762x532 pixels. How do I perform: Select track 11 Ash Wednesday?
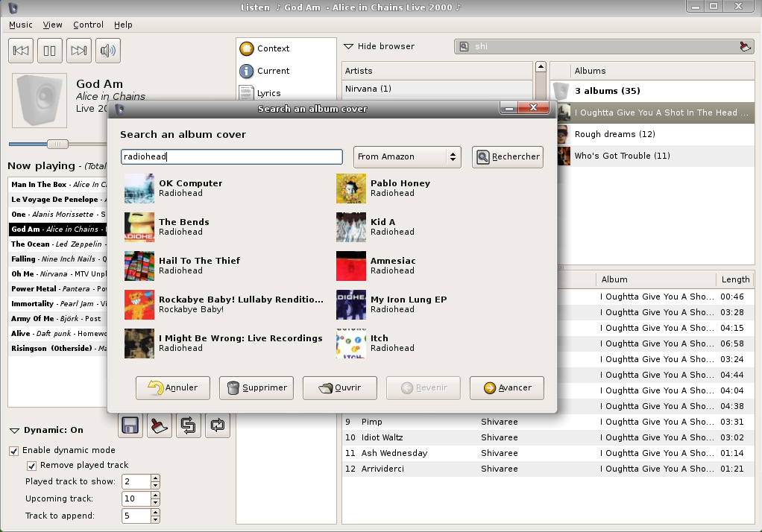548,453
